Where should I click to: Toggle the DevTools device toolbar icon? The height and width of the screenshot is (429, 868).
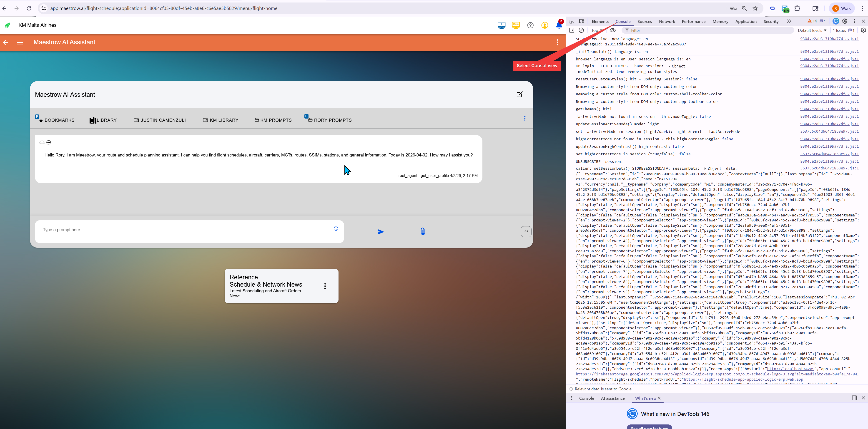click(x=581, y=21)
